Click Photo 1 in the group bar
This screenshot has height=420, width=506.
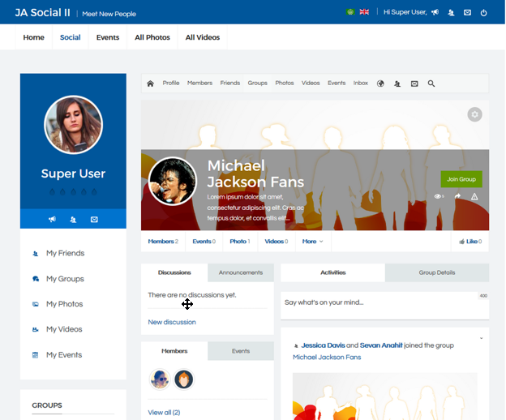(x=240, y=242)
